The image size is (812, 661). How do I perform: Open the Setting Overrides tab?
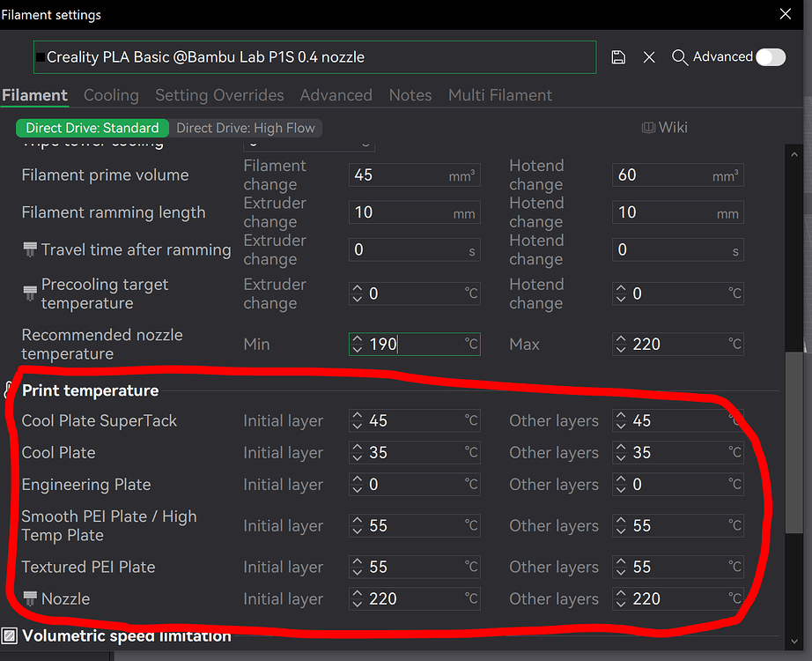219,95
